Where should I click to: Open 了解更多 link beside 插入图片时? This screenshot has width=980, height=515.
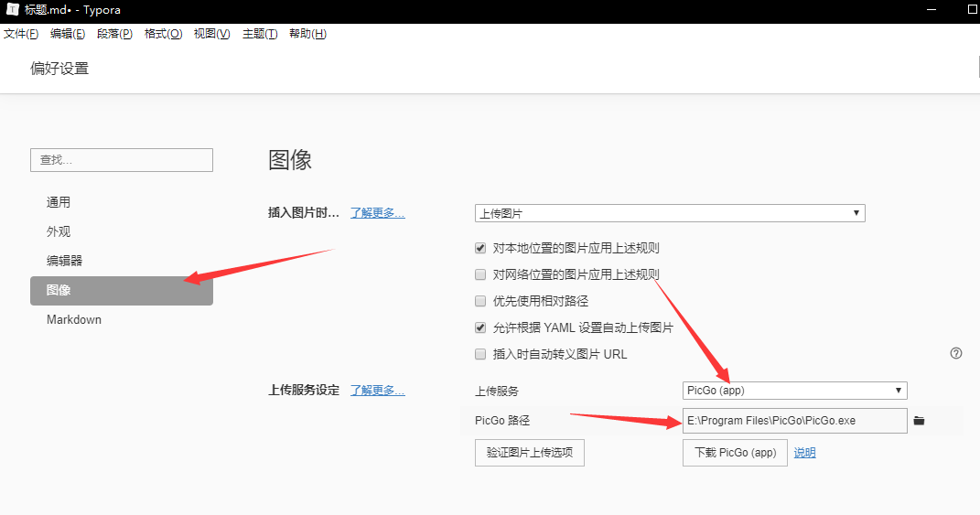[x=378, y=213]
